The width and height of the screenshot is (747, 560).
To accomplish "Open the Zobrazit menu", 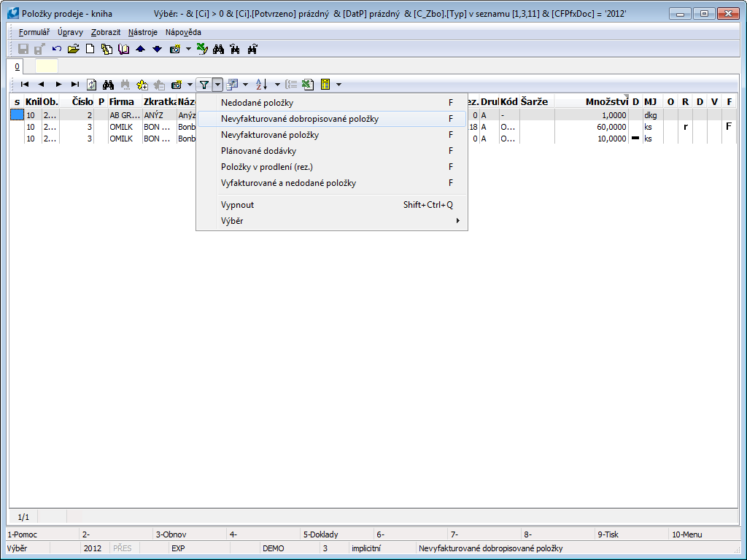I will 106,32.
